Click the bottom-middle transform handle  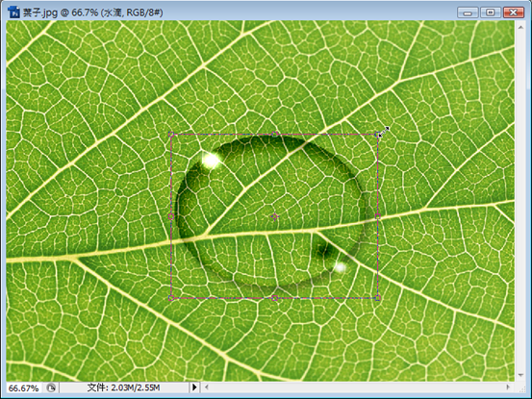pyautogui.click(x=275, y=298)
